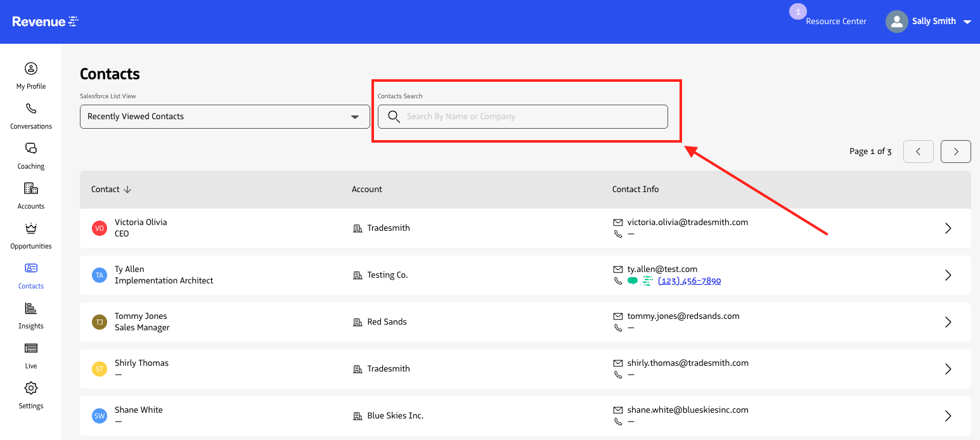Viewport: 980px width, 440px height.
Task: Open the Conversations section from sidebar
Action: [30, 115]
